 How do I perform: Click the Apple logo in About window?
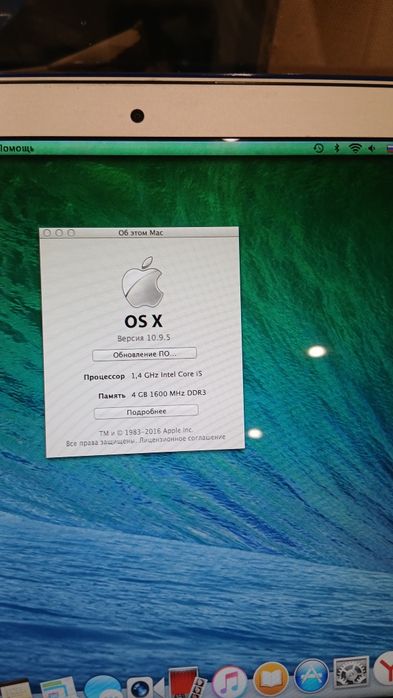pyautogui.click(x=142, y=282)
